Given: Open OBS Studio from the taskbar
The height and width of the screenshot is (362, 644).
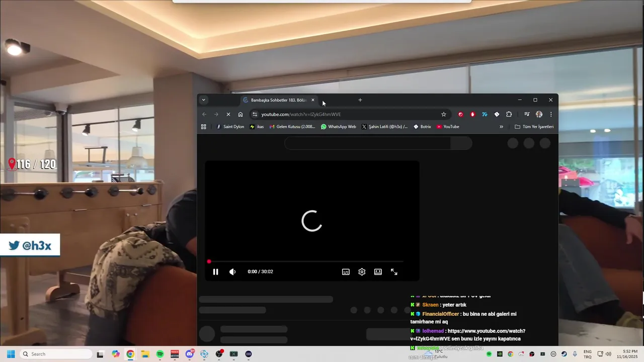Looking at the screenshot, I should click(219, 354).
